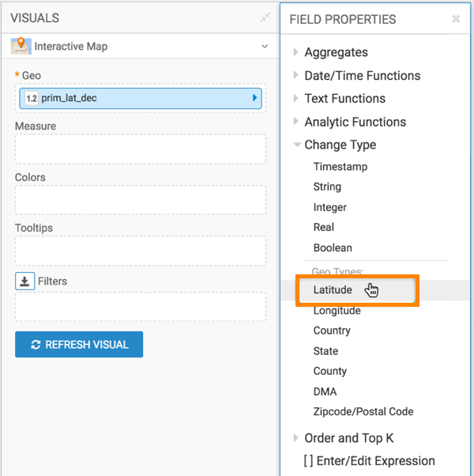Click the Interactive Map visual type icon
474x476 pixels.
(x=21, y=47)
